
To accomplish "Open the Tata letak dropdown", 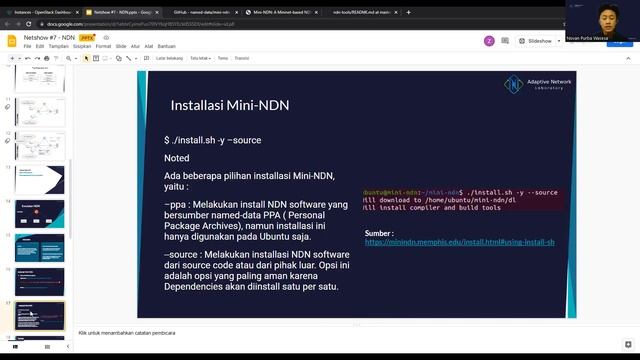I will (x=200, y=58).
